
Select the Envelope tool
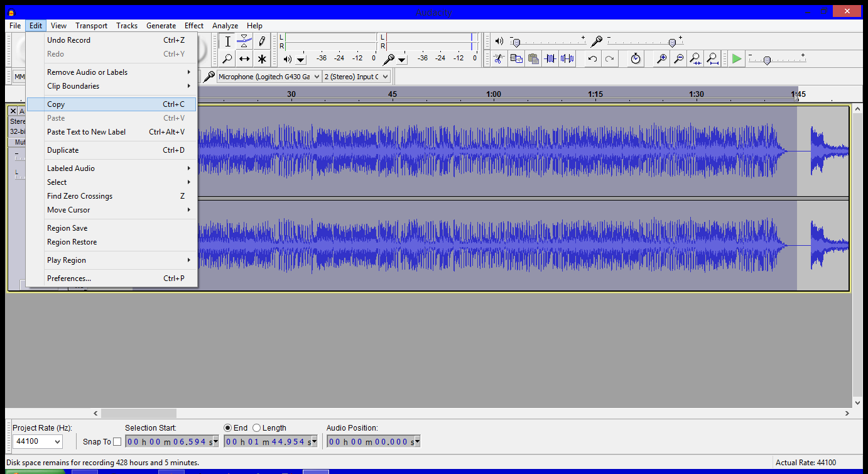244,41
